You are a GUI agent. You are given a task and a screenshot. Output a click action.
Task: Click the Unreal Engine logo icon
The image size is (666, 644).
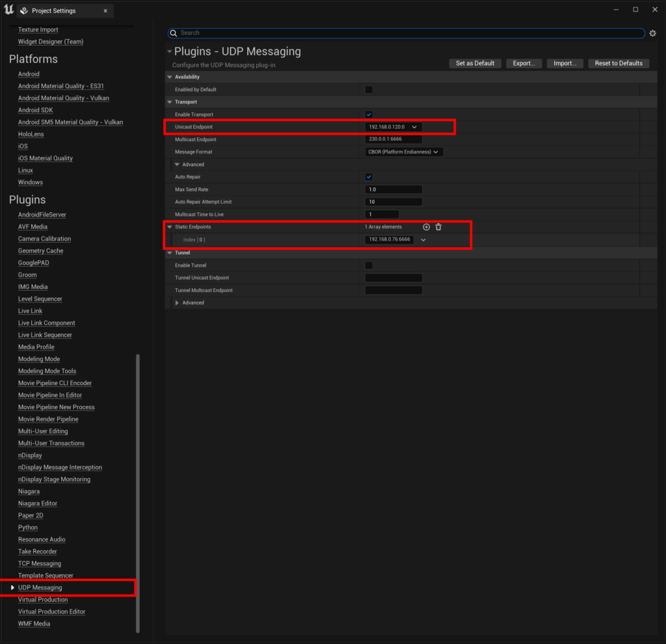tap(9, 10)
